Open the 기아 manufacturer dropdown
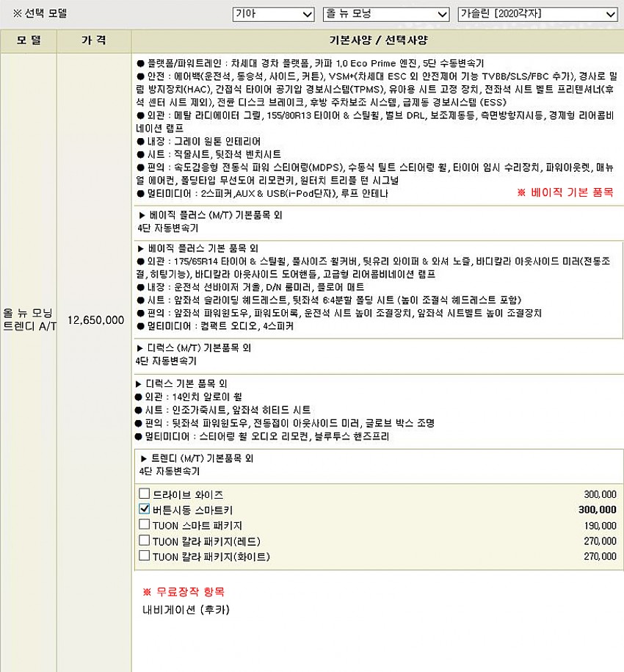Image resolution: width=624 pixels, height=672 pixels. 273,14
